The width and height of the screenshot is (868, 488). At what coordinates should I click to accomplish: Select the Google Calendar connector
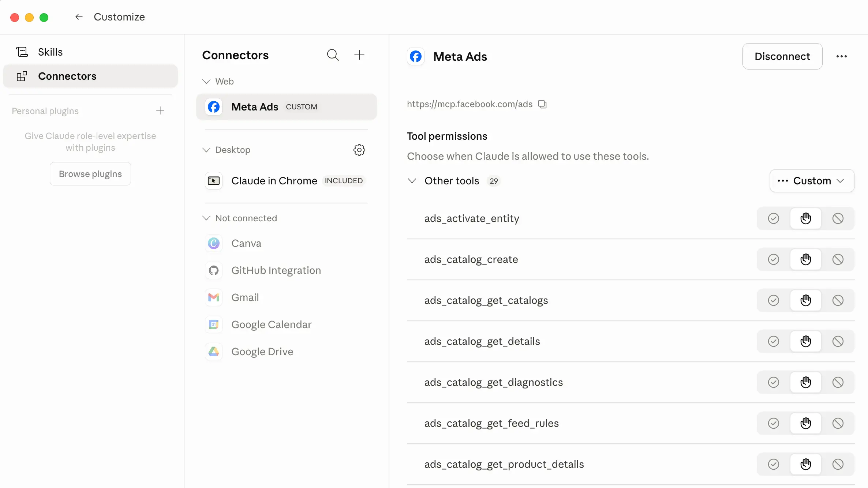(x=287, y=324)
